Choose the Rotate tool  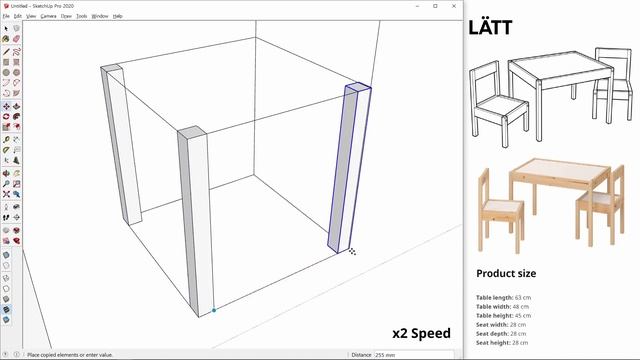tap(6, 116)
